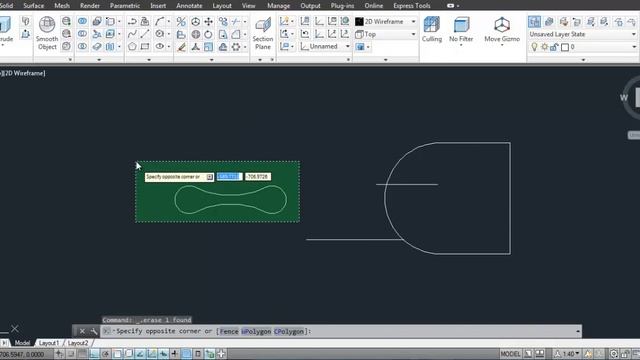The width and height of the screenshot is (640, 360).
Task: Toggle Polar Tracking in status bar
Action: tap(106, 354)
